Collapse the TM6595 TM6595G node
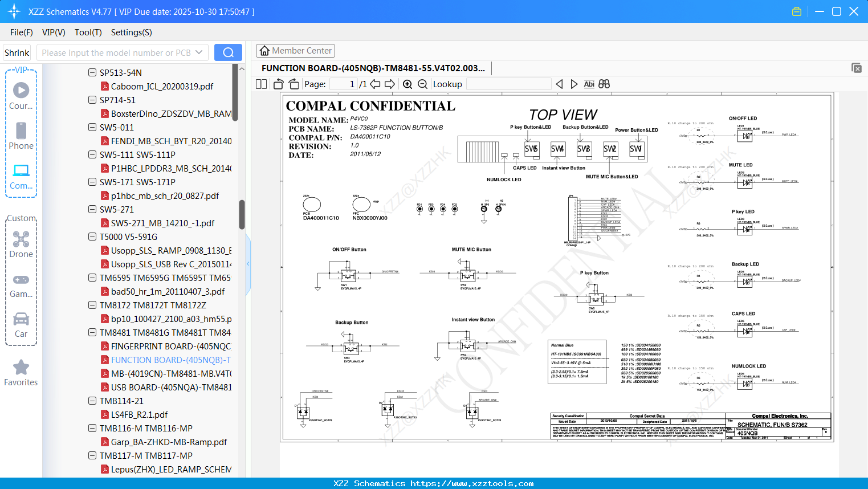The height and width of the screenshot is (489, 868). [92, 278]
